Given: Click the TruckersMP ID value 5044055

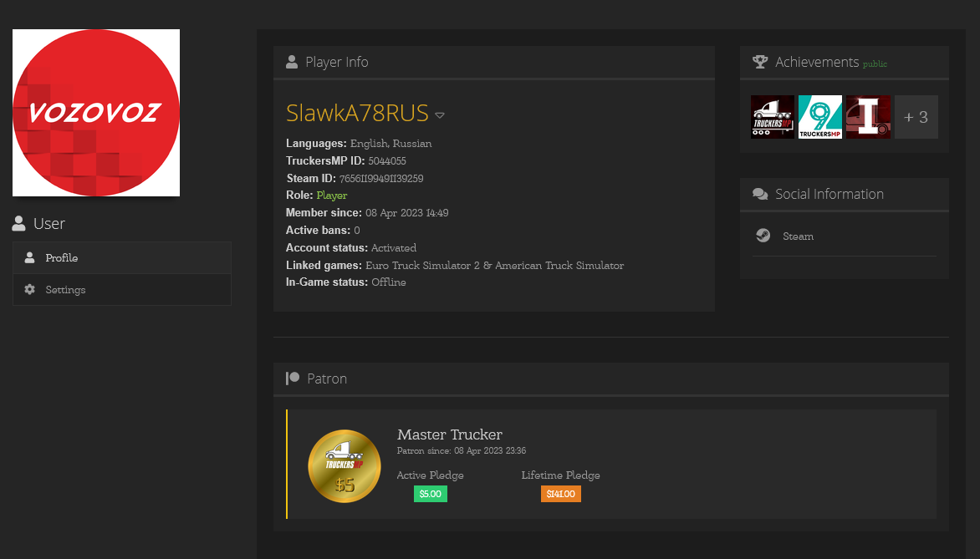Looking at the screenshot, I should (387, 160).
